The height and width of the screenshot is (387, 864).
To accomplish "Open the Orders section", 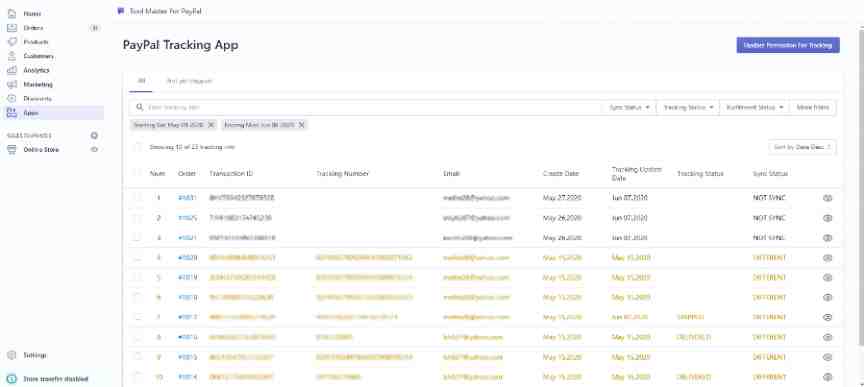I will pos(33,28).
